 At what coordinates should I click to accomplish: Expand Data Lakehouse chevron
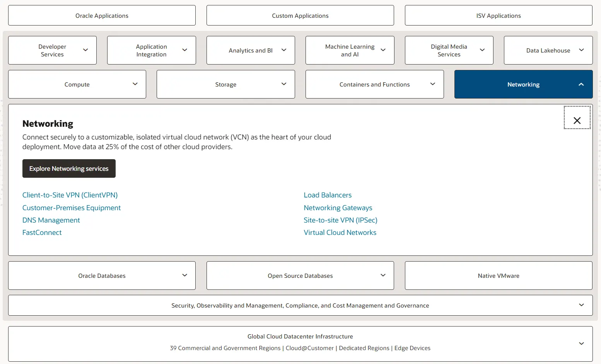(581, 50)
